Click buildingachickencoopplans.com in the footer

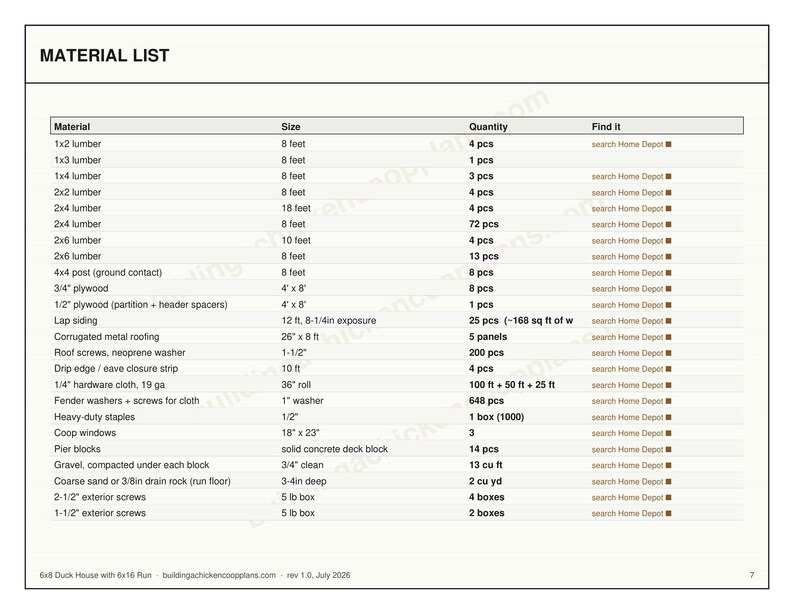pyautogui.click(x=219, y=575)
